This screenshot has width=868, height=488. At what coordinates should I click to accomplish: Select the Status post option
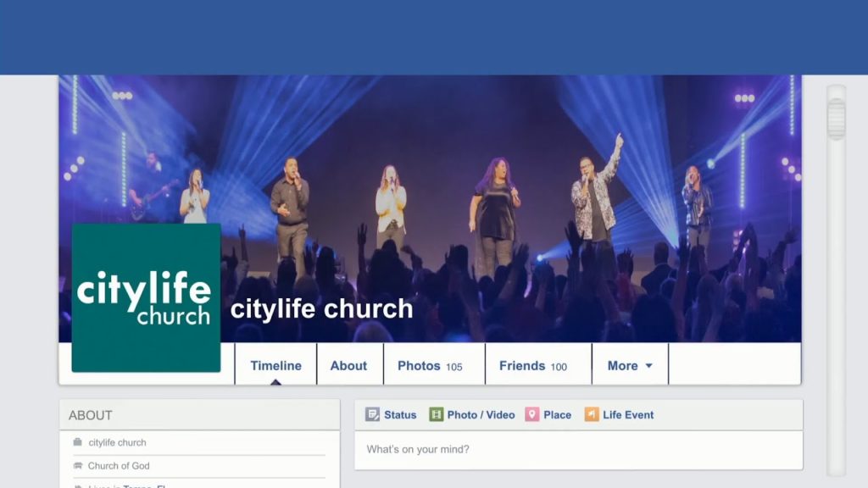click(x=391, y=414)
